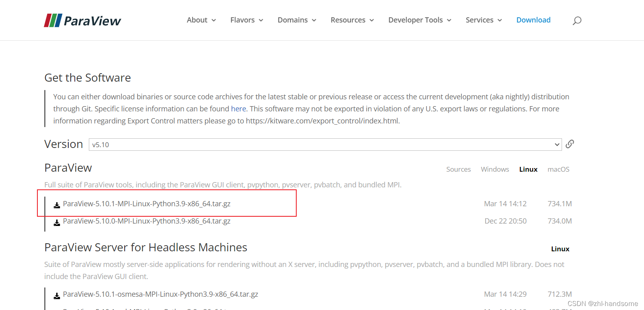Screen dimensions: 644x310
Task: Expand the Flavors menu
Action: (247, 20)
